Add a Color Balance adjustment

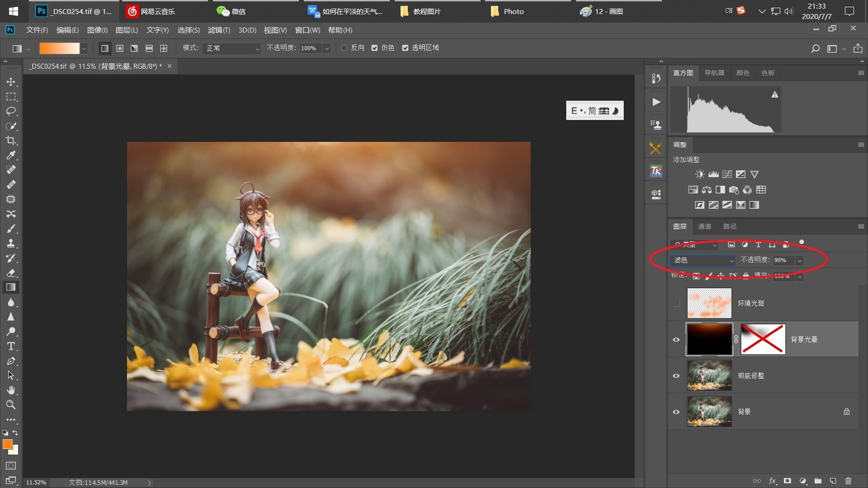click(707, 190)
